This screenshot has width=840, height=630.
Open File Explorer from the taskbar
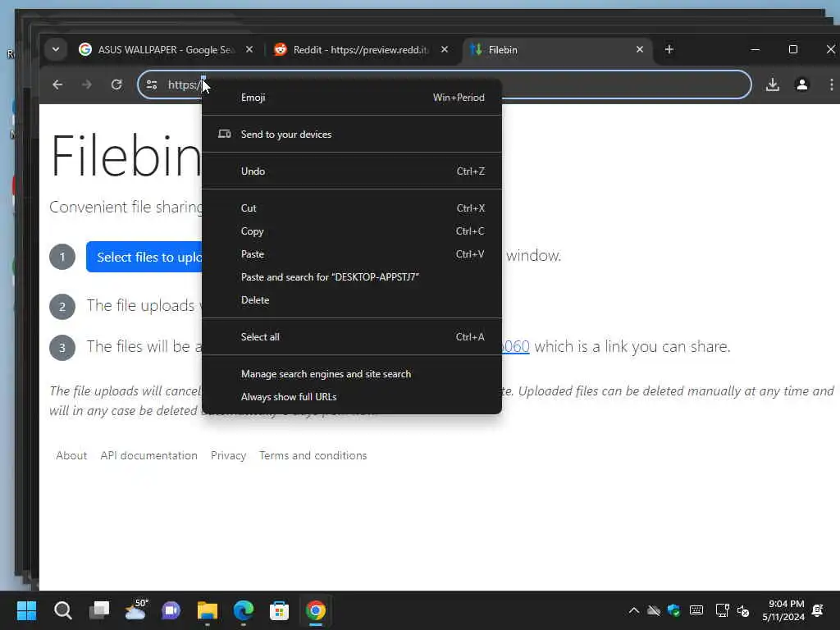click(x=208, y=610)
